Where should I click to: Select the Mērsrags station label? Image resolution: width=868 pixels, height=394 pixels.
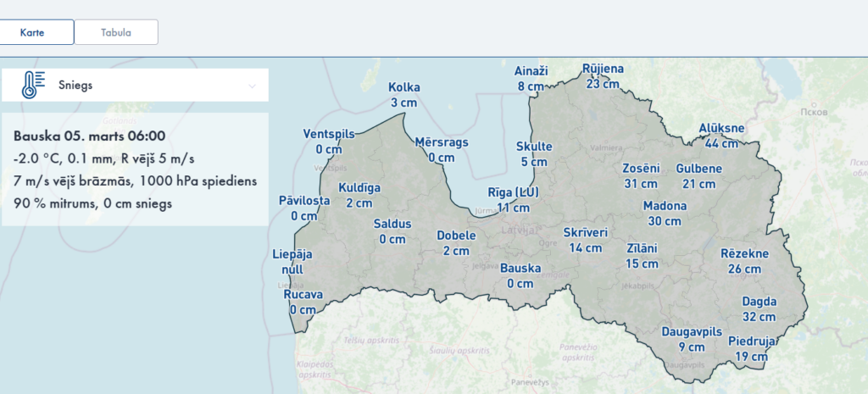[x=441, y=149]
